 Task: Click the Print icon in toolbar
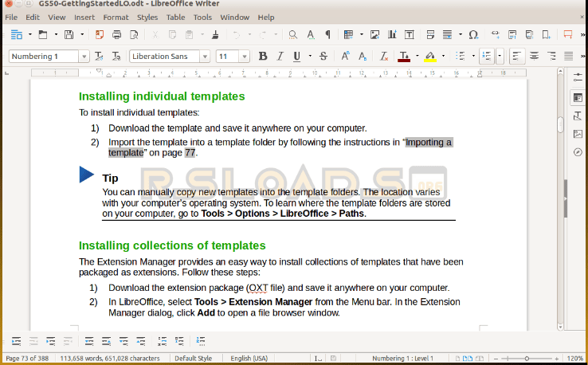coord(117,35)
